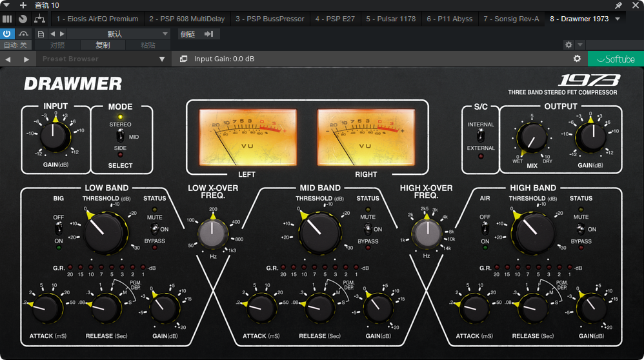
Task: Switch to 5 - Pulsar 1178 tab
Action: pos(390,19)
